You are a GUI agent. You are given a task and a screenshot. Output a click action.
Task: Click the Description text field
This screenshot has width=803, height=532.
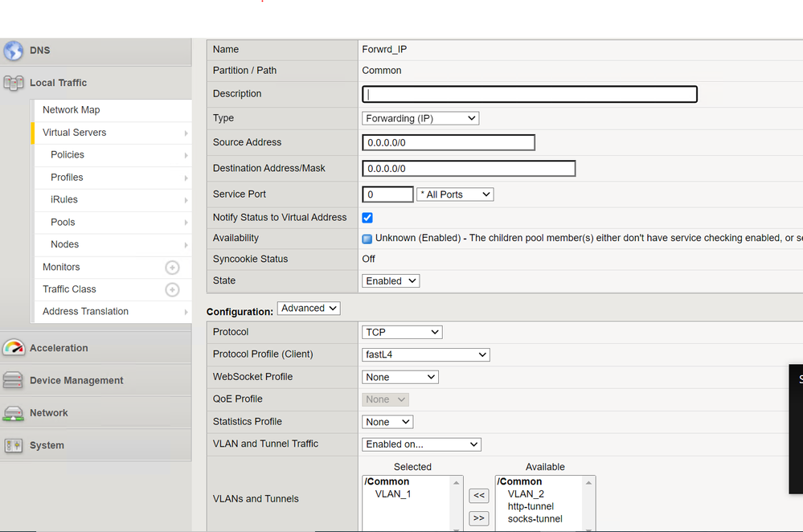point(530,94)
